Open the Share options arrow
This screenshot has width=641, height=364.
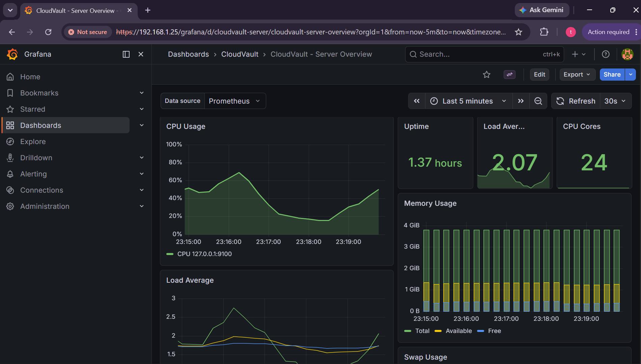(x=631, y=75)
